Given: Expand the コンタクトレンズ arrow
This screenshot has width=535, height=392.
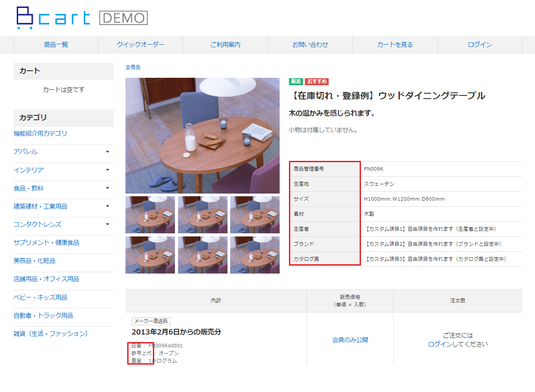Looking at the screenshot, I should click(x=107, y=224).
